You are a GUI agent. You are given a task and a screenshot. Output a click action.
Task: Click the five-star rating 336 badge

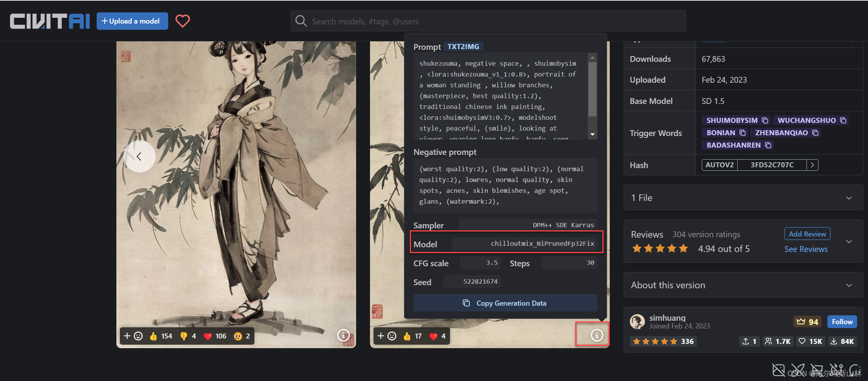click(663, 341)
